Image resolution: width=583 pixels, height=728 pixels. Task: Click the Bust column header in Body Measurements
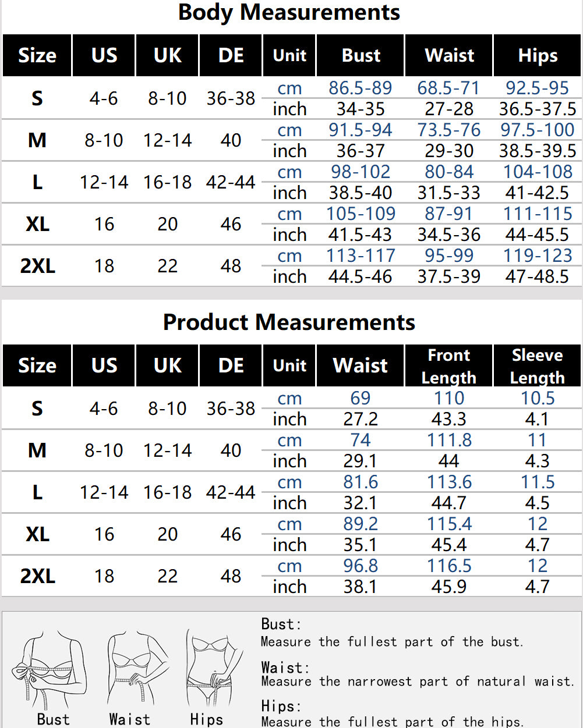click(361, 55)
